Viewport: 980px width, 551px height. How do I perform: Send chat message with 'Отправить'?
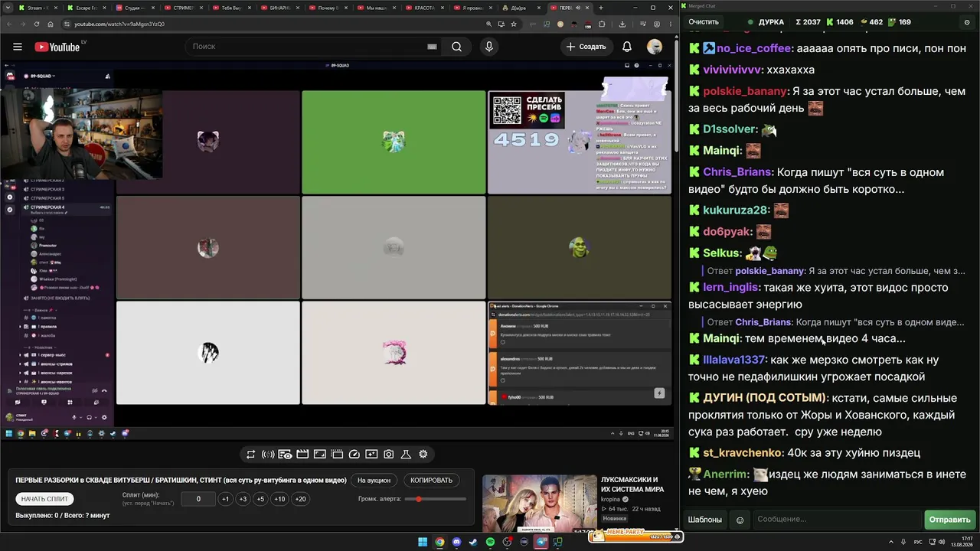point(949,520)
